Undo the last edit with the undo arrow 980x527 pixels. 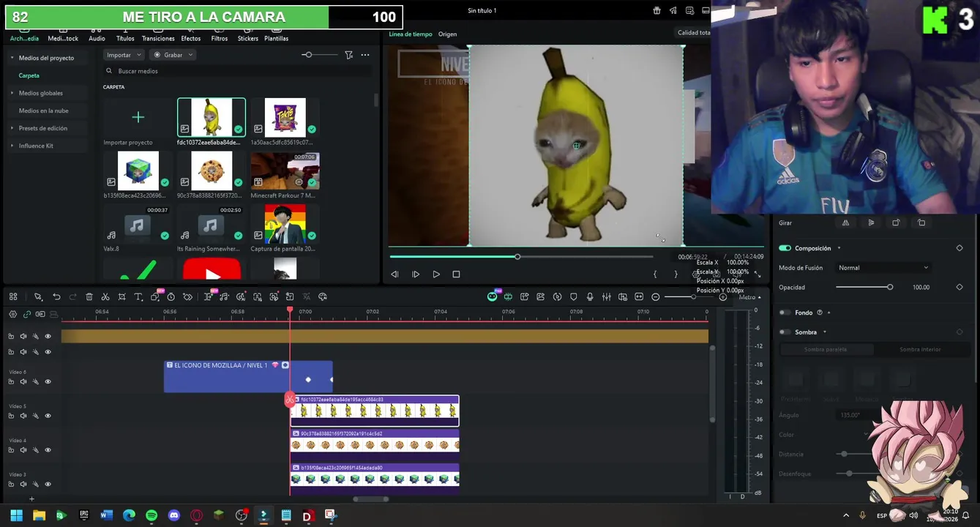point(56,296)
